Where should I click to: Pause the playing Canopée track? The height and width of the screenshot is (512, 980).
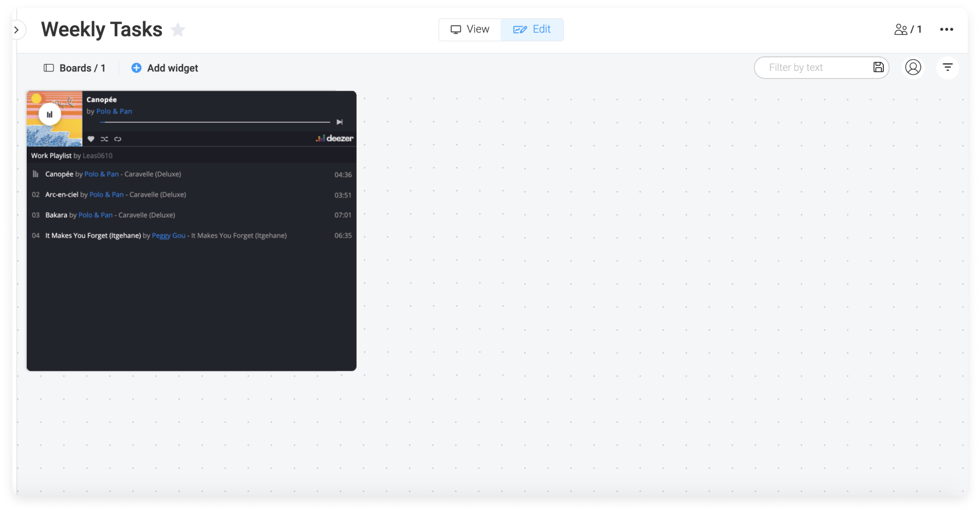coord(49,115)
